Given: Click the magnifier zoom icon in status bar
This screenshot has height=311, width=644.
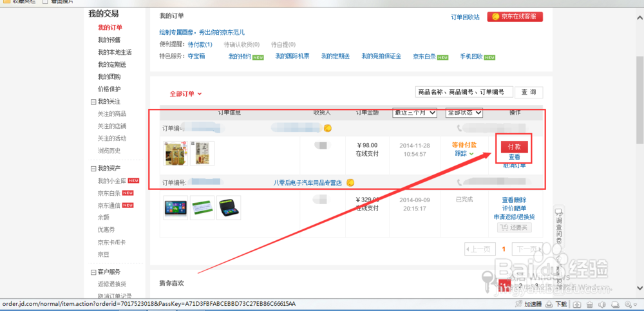Looking at the screenshot, I should (x=627, y=305).
